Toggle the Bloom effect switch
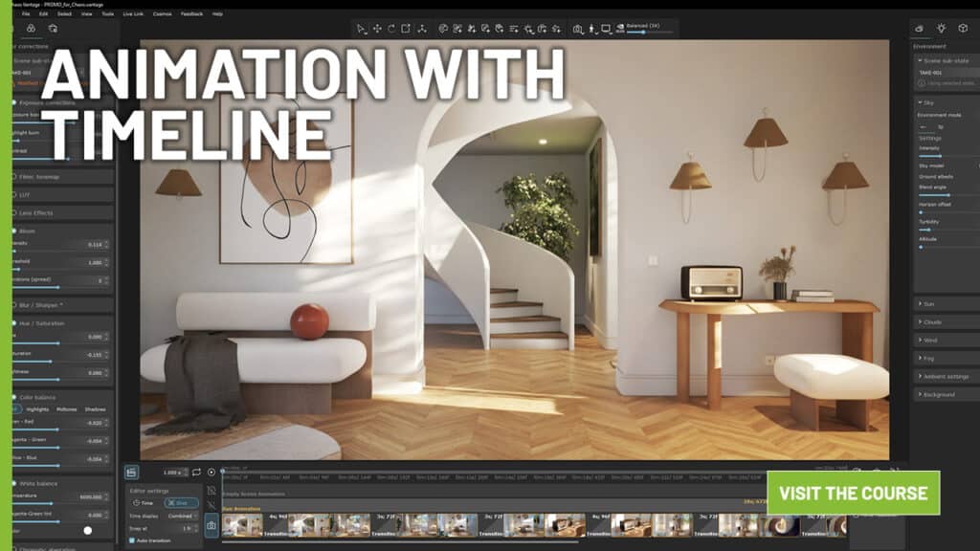Viewport: 980px width, 551px height. click(14, 231)
